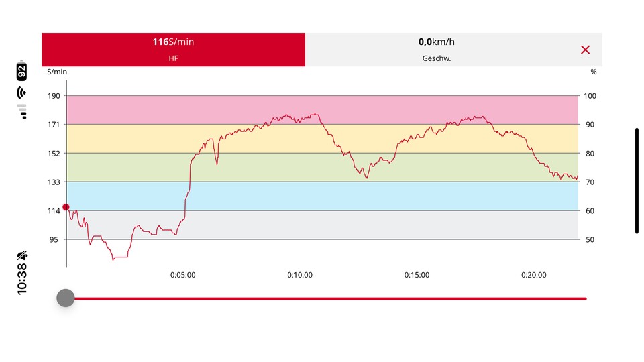
Task: Click the 0:05:00 time axis label
Action: click(182, 275)
